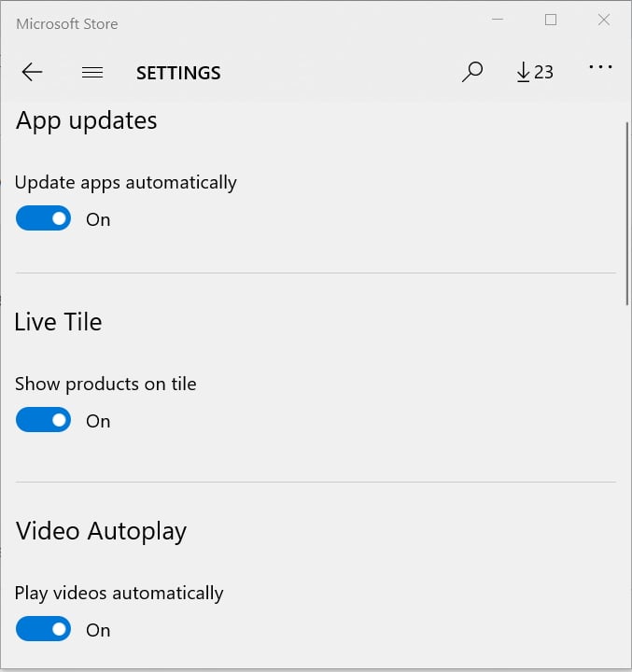The width and height of the screenshot is (632, 672).
Task: Open the See more ellipsis menu
Action: 600,67
